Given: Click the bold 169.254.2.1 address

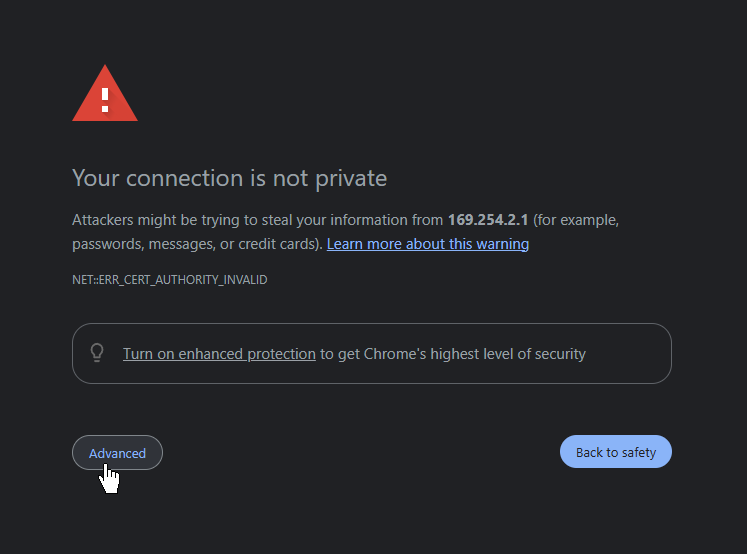Looking at the screenshot, I should (487, 220).
